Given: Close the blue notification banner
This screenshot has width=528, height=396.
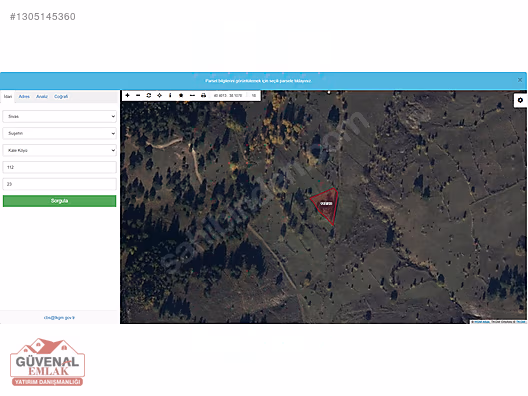Looking at the screenshot, I should 520,80.
